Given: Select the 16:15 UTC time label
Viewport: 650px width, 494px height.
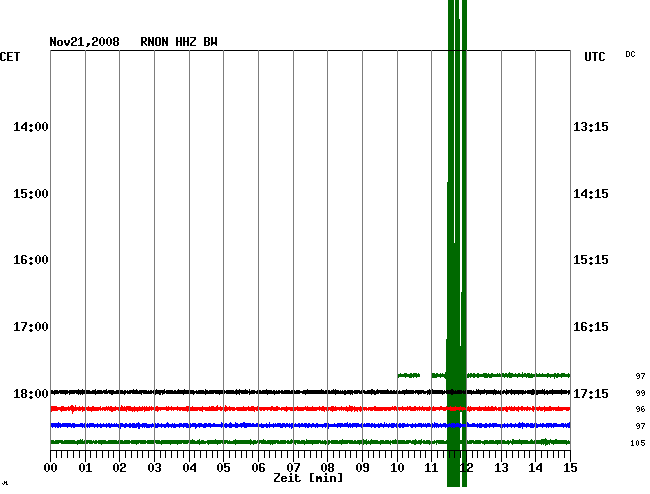Looking at the screenshot, I should tap(591, 327).
